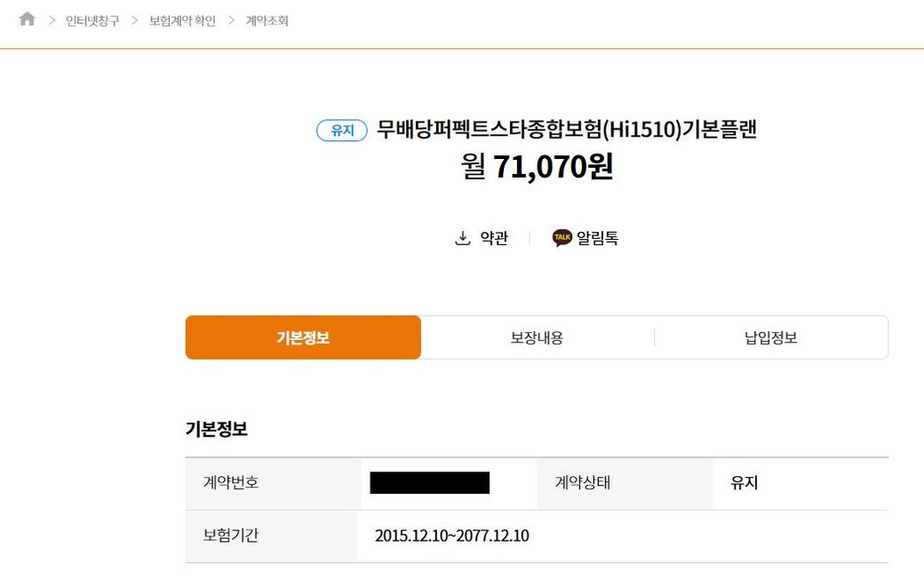The width and height of the screenshot is (924, 579).
Task: Click the chevron before 보험계약 확인 breadcrumb
Action: 135,20
